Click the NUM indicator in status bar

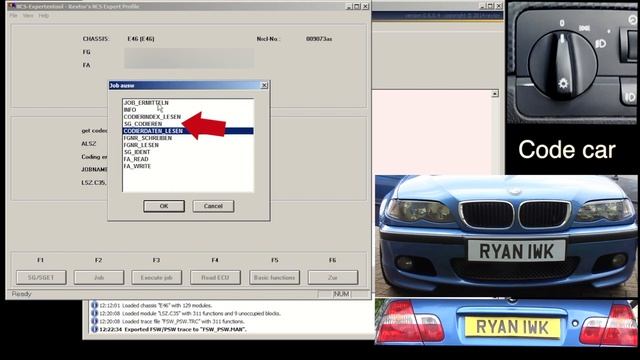[341, 294]
